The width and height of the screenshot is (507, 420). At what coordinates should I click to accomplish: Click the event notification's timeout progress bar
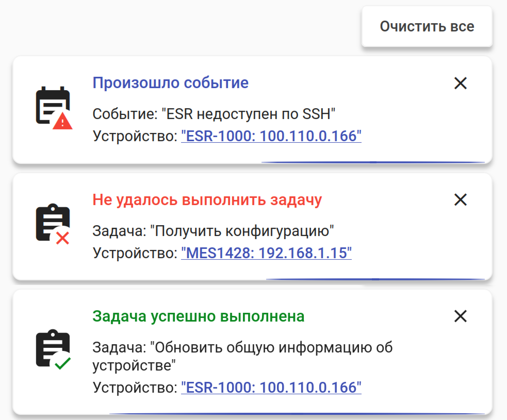(x=373, y=162)
